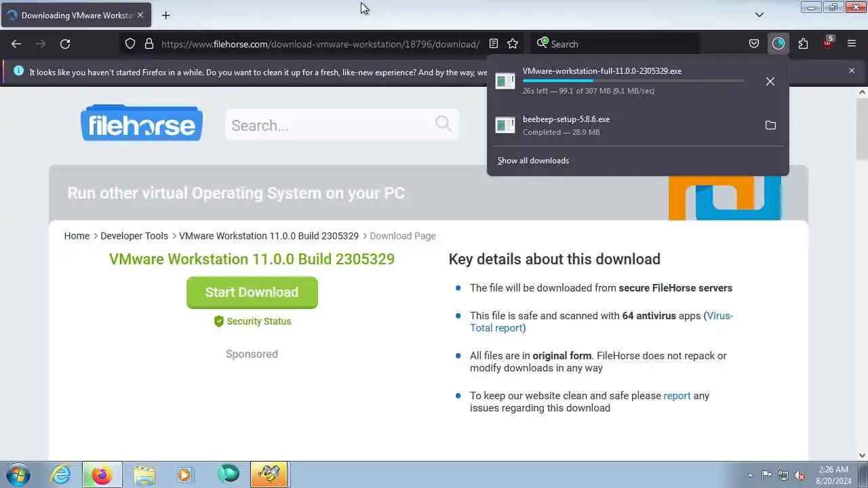The image size is (868, 488).
Task: Open the Firefox hamburger menu
Action: coord(852,43)
